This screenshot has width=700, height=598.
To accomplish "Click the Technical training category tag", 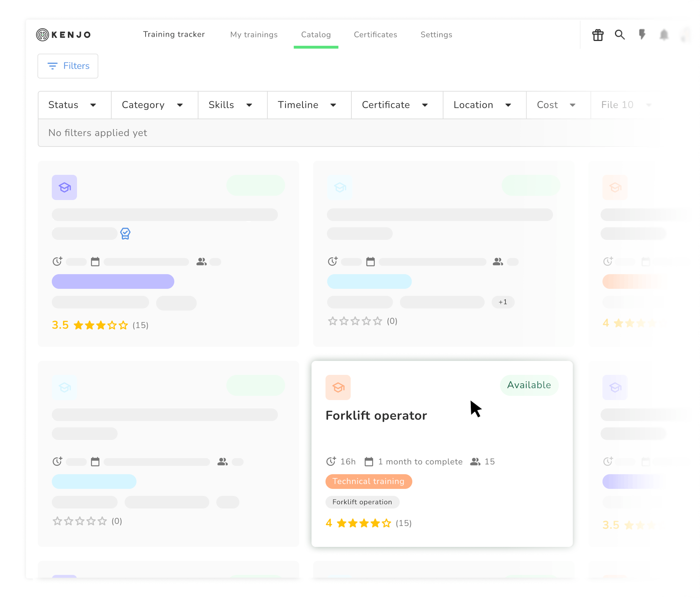I will coord(368,481).
